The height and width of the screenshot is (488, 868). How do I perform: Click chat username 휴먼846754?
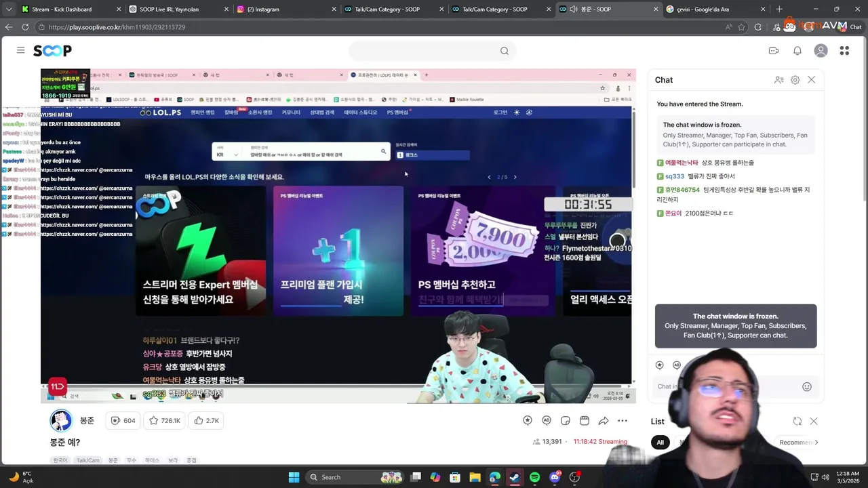682,190
